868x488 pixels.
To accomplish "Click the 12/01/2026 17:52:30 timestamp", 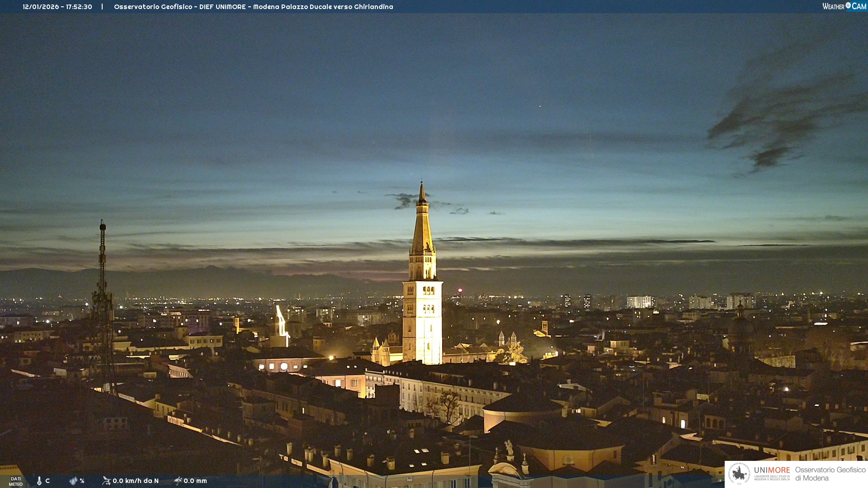I will coord(57,7).
